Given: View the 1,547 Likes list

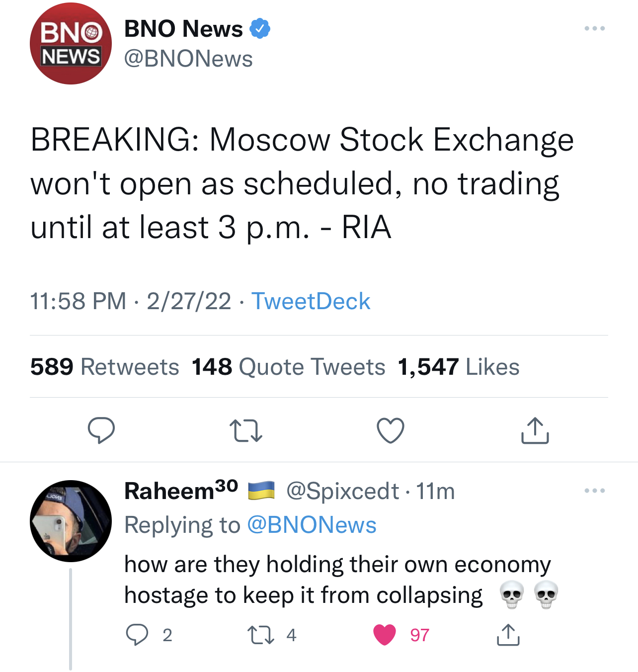Looking at the screenshot, I should click(458, 367).
